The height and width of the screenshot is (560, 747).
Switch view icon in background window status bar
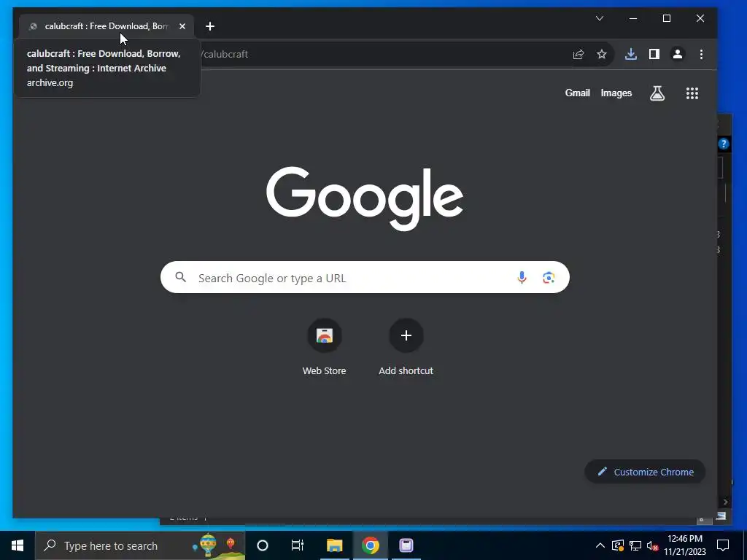pyautogui.click(x=721, y=516)
